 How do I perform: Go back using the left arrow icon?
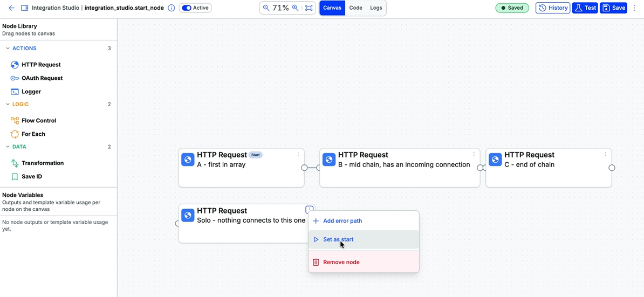(11, 8)
